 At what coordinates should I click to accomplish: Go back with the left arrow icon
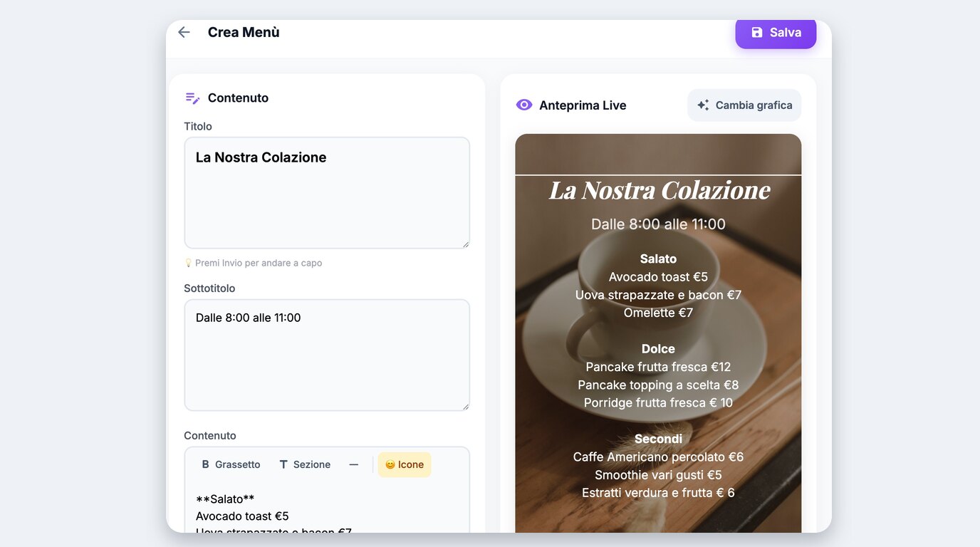coord(184,32)
